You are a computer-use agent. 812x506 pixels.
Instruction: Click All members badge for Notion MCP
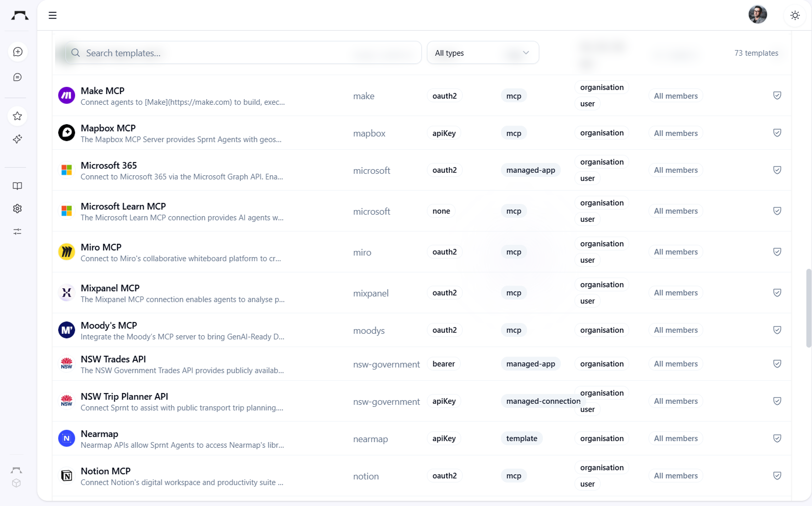coord(676,476)
